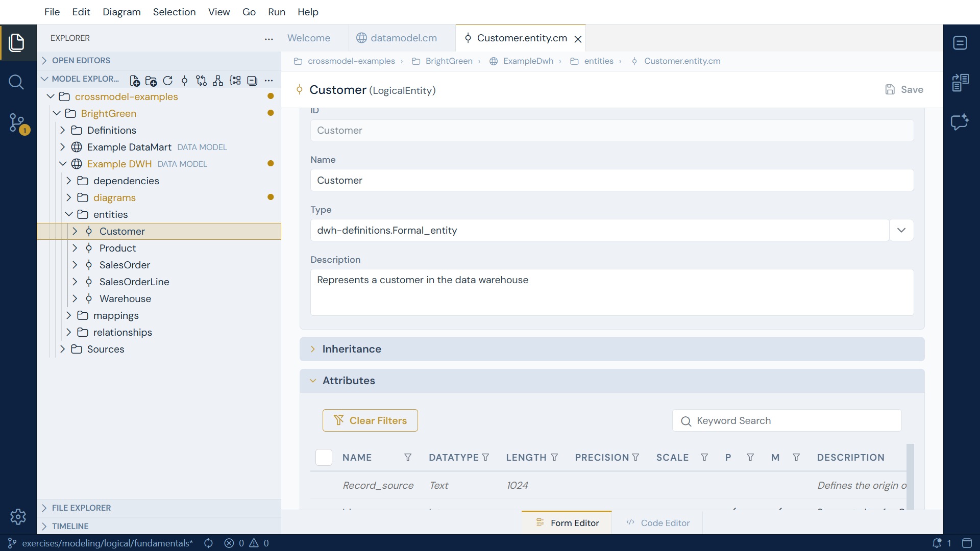Expand the Product entity tree item

(x=75, y=248)
